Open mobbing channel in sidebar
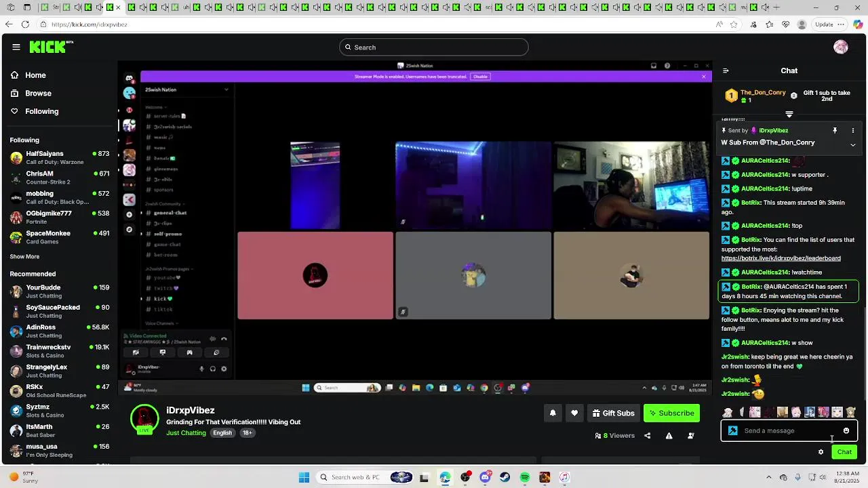The image size is (868, 488). click(x=60, y=197)
